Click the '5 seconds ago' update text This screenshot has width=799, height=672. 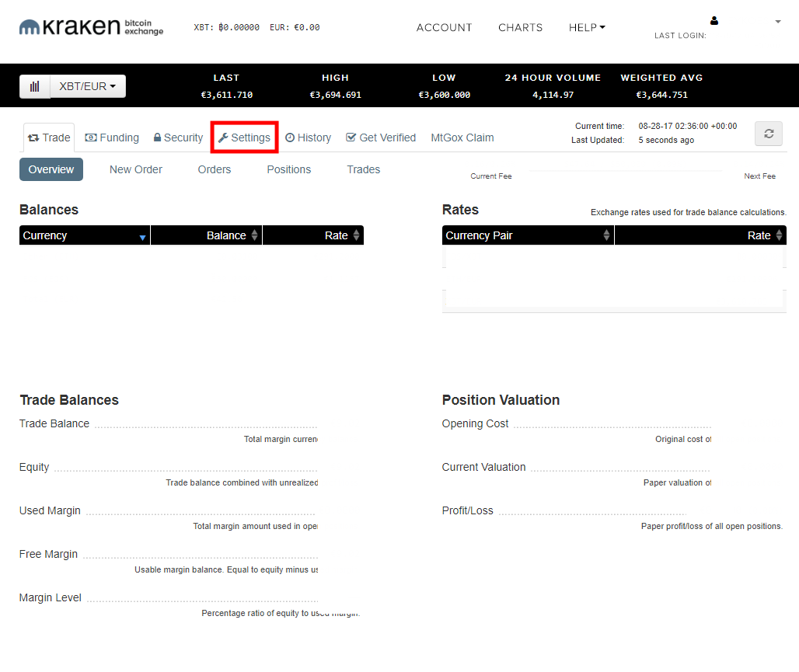pyautogui.click(x=666, y=140)
